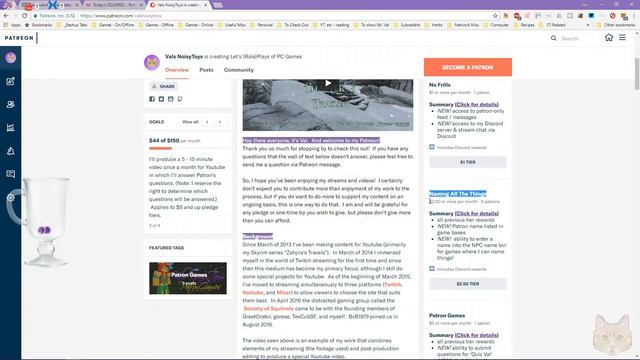Follow the Mixer link in Background text

tap(283, 293)
